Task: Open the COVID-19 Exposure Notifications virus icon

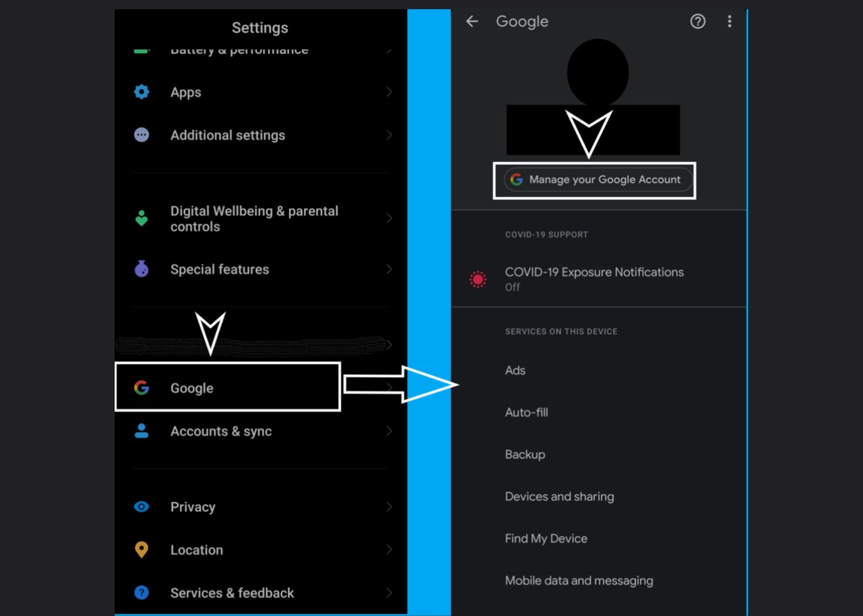Action: pos(478,279)
